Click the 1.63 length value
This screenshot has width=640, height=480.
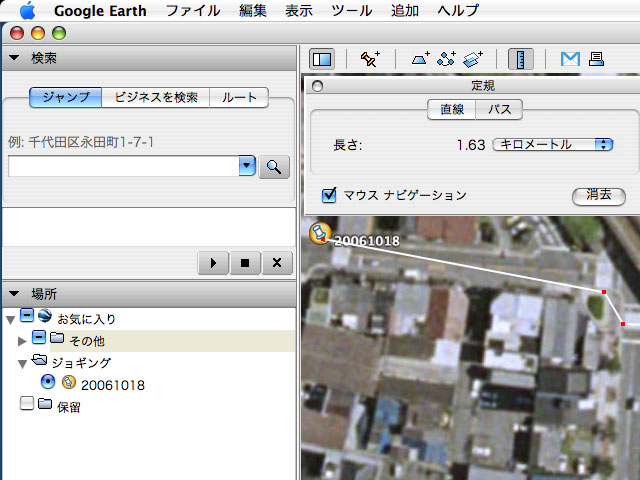pyautogui.click(x=471, y=145)
